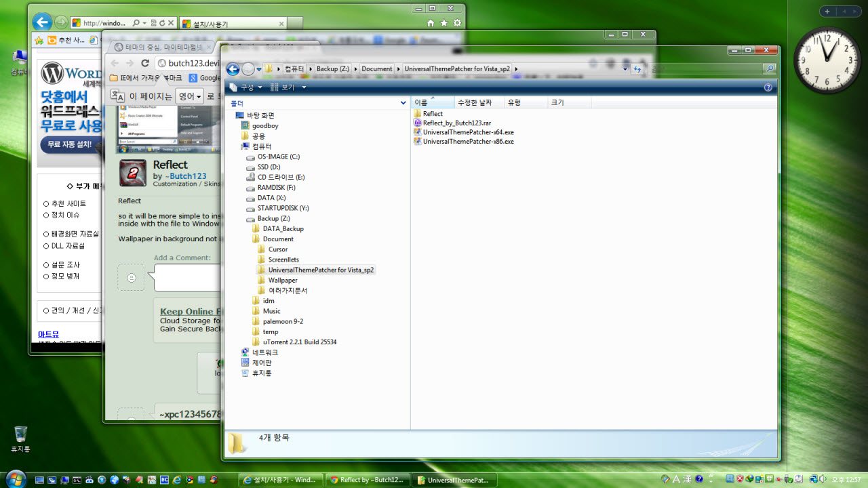This screenshot has height=488, width=868.
Task: Select 네트워크 in folder tree
Action: 260,352
